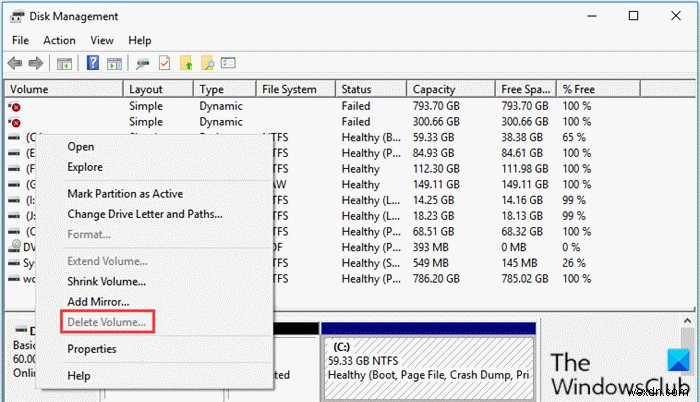Toggle the Show/Hide Action Pane icon
Screen dimensions: 700x402
click(114, 64)
